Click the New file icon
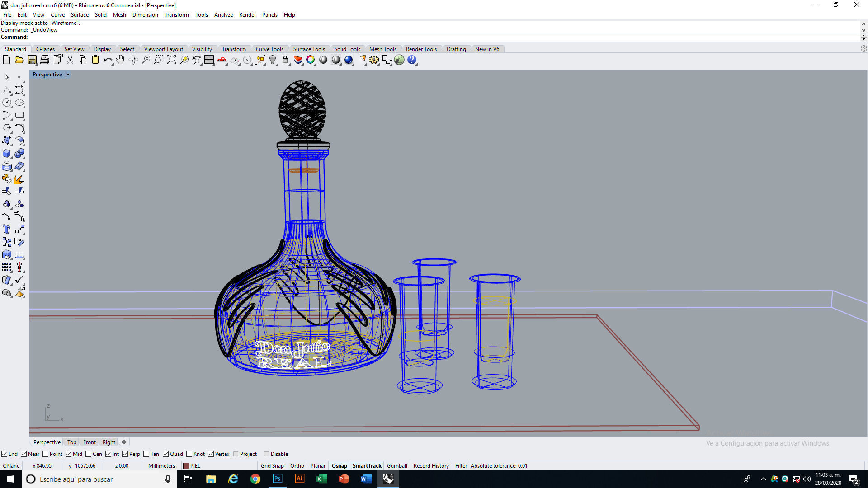This screenshot has height=488, width=868. click(6, 60)
